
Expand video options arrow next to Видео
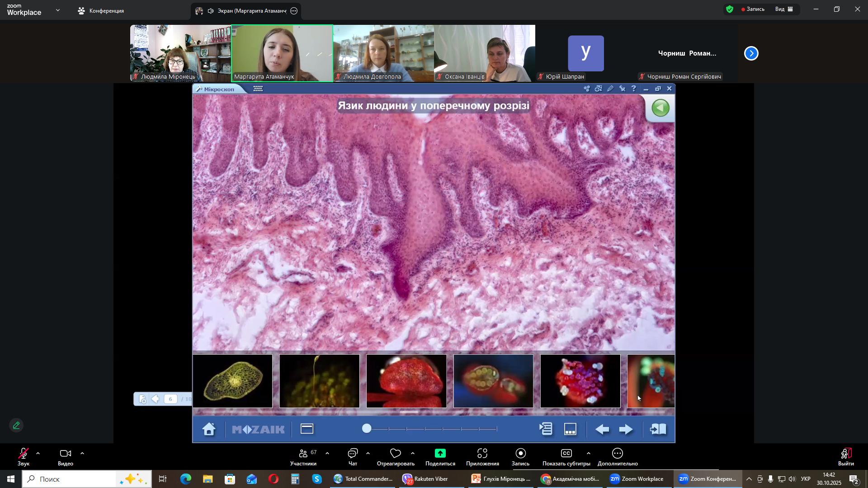pos(82,453)
